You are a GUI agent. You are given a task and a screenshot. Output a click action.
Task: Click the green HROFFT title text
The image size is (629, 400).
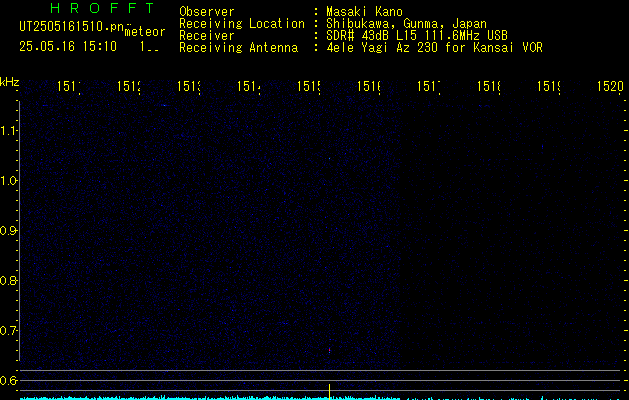tap(102, 8)
